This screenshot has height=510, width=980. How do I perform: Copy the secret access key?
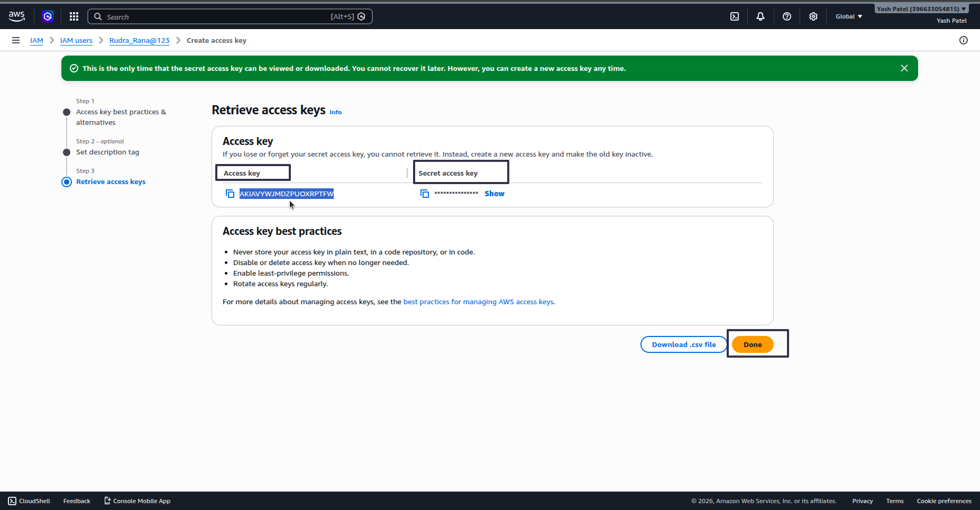click(x=425, y=194)
